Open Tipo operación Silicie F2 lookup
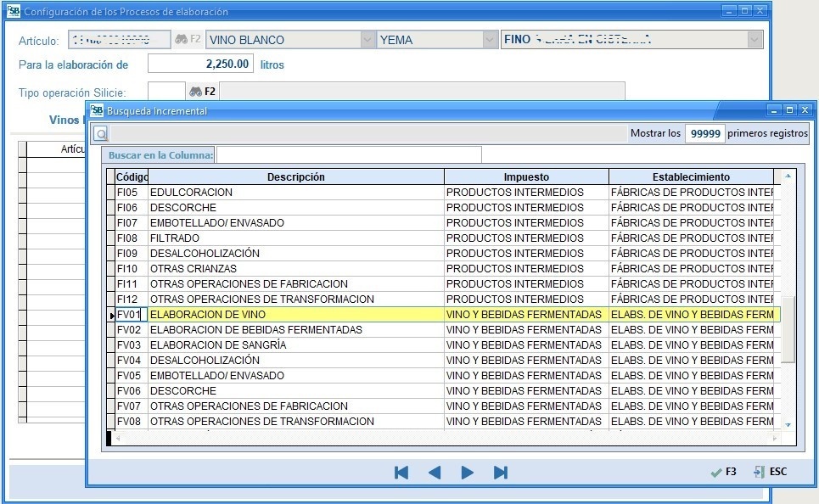Screen dimensions: 819x504 (x=202, y=92)
